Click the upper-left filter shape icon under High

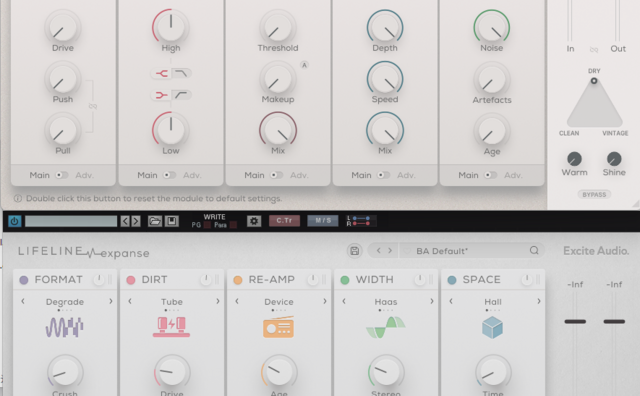point(161,73)
